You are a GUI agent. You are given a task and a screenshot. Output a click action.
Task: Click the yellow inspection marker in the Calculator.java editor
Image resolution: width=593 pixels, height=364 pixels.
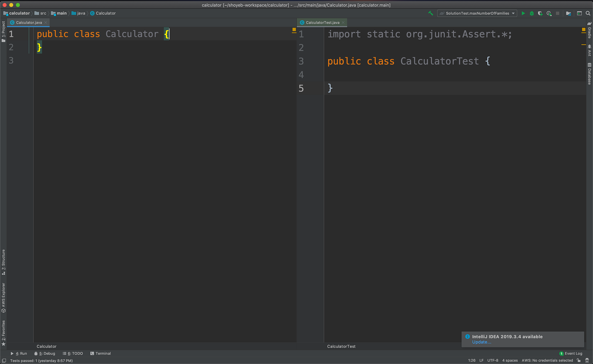[294, 29]
